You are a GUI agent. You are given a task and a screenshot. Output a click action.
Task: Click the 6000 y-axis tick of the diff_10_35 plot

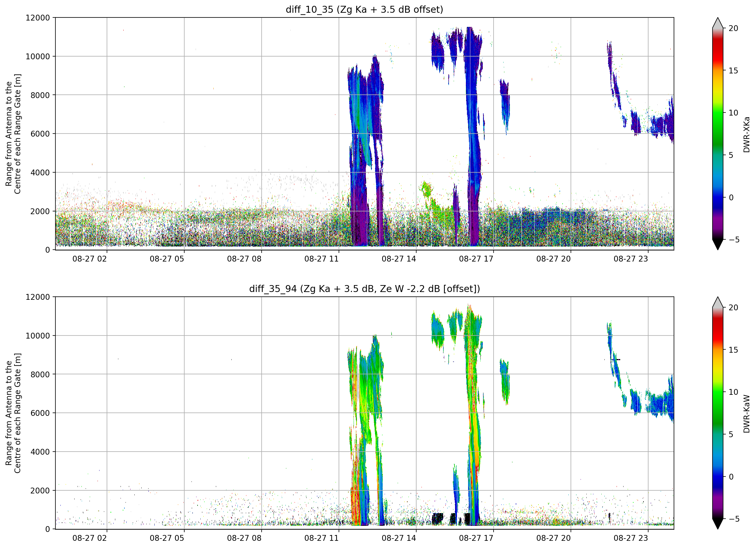[x=40, y=134]
